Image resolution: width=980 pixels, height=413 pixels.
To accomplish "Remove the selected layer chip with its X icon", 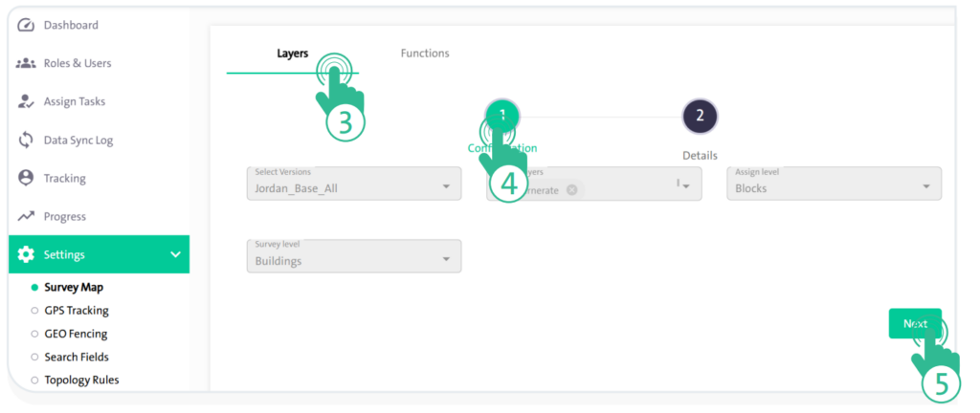I will pos(571,190).
